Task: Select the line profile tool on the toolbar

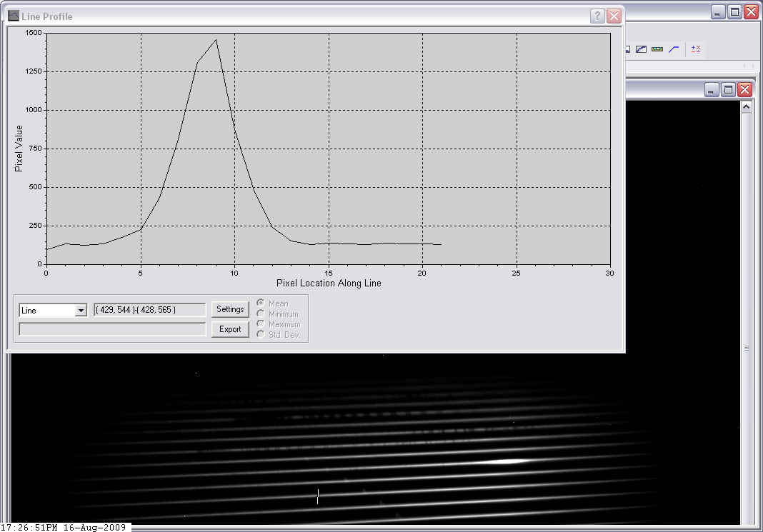Action: click(641, 49)
